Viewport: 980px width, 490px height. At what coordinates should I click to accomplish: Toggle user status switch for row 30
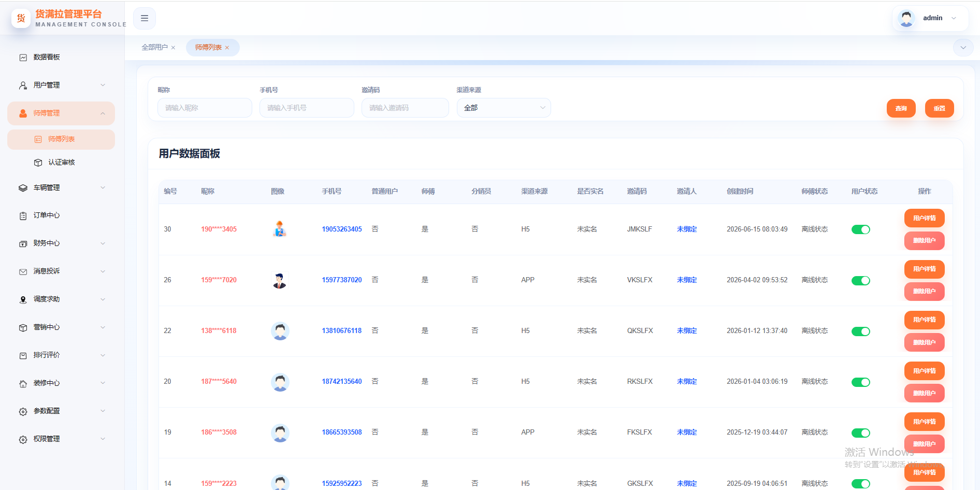(861, 229)
